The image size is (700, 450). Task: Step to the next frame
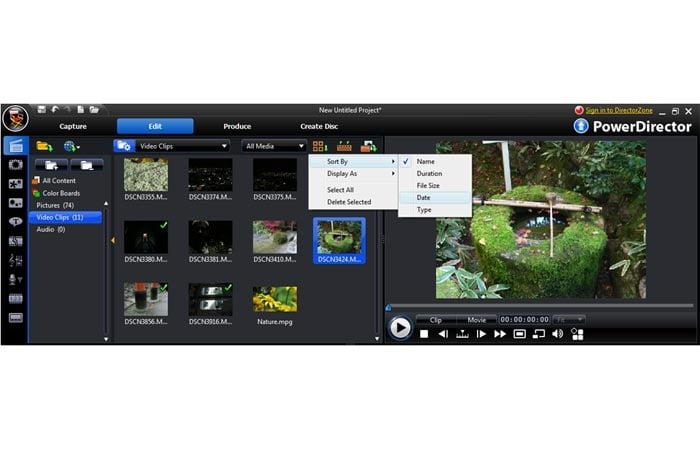(x=481, y=334)
